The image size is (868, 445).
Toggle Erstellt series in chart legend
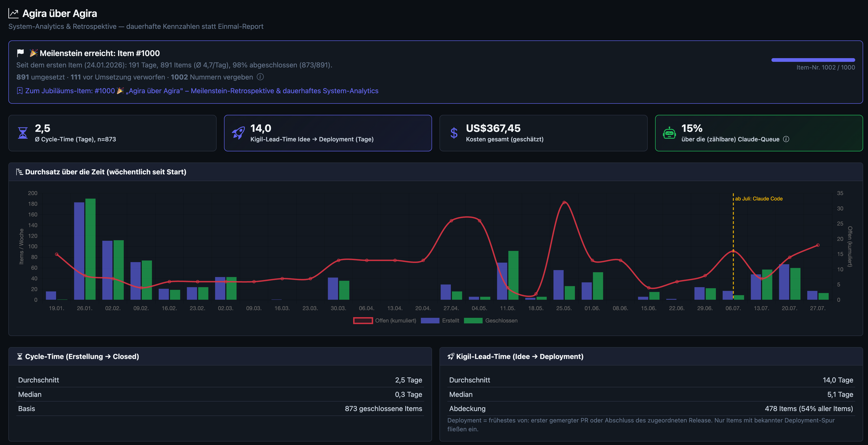point(440,321)
